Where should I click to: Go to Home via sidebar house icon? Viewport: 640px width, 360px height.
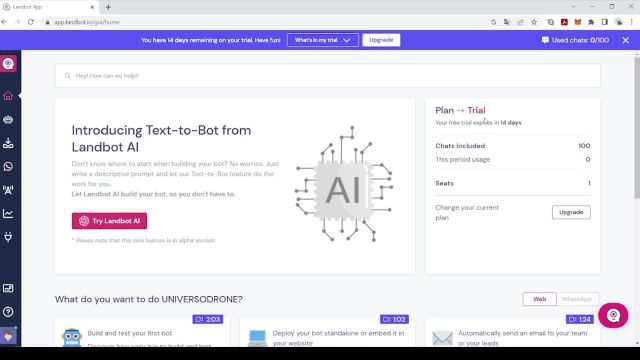(x=8, y=96)
